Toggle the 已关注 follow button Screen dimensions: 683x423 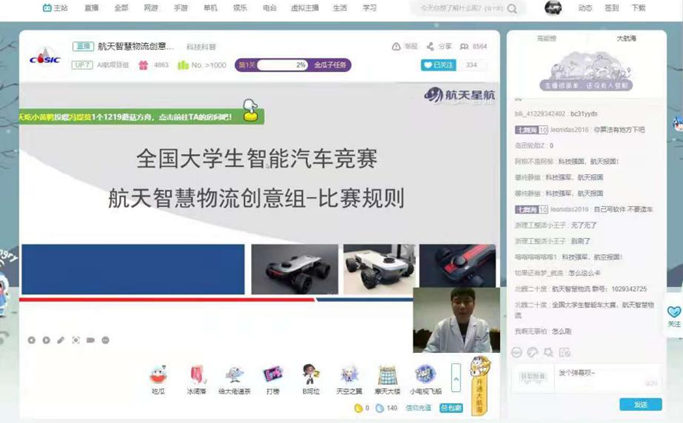click(x=438, y=65)
